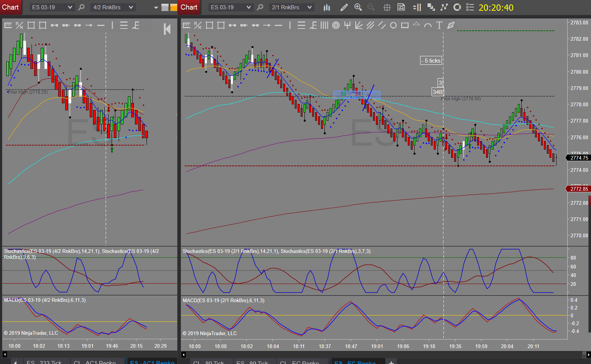The image size is (591, 364).
Task: Open the bar type (candlestick) icon
Action: (x=327, y=7)
